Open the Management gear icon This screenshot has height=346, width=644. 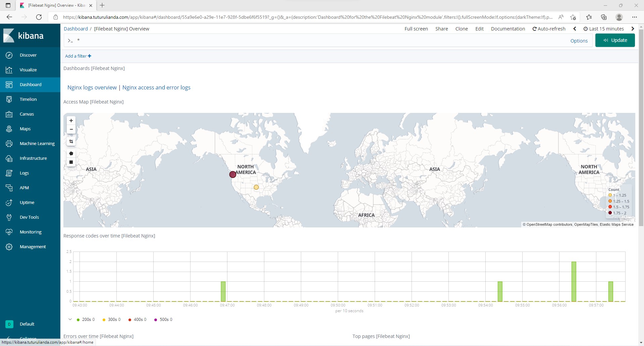(x=9, y=247)
